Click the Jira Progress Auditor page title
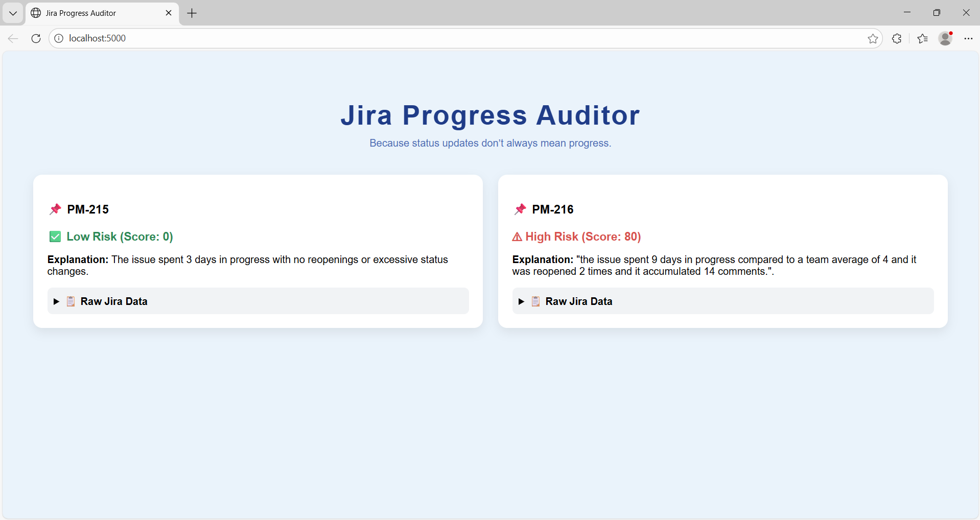This screenshot has width=980, height=520. point(490,115)
